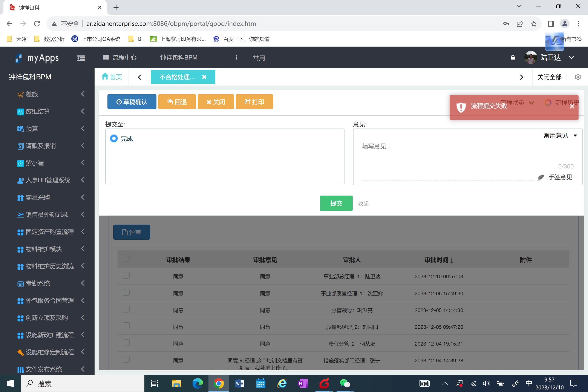Click the orange 关闭 button
Image resolution: width=588 pixels, height=392 pixels.
[216, 102]
